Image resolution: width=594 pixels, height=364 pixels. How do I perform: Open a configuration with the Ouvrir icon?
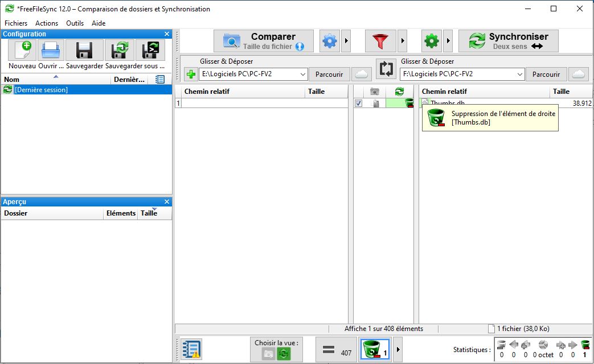click(51, 51)
